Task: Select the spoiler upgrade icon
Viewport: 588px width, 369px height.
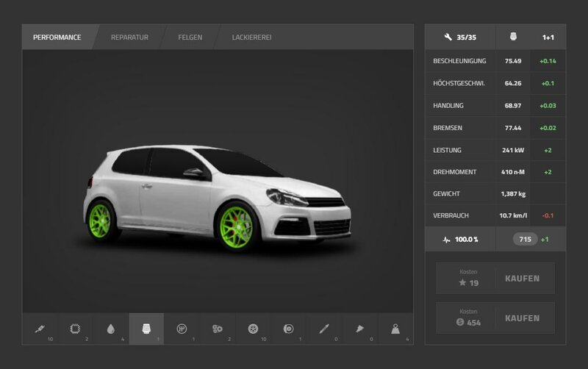Action: coord(360,329)
